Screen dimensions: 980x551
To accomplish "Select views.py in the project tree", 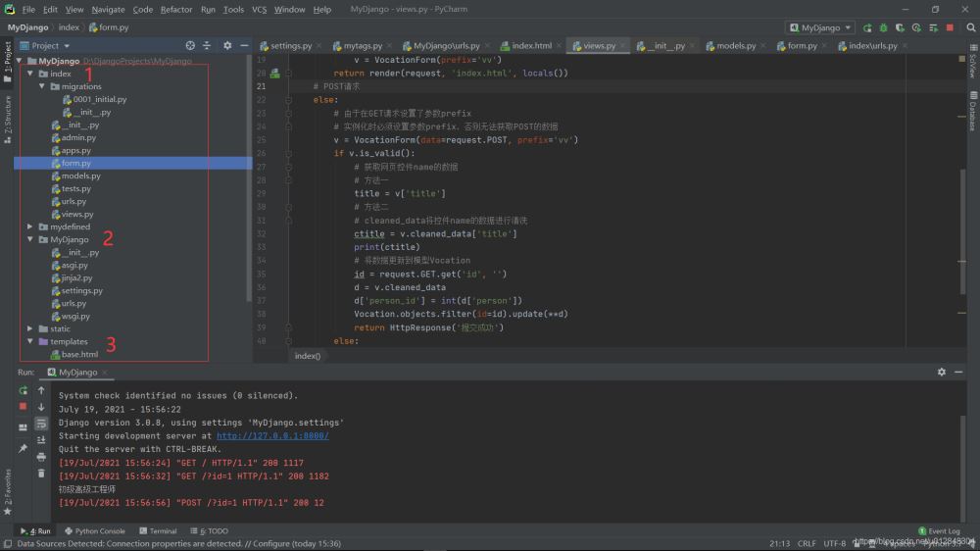I will coord(77,214).
